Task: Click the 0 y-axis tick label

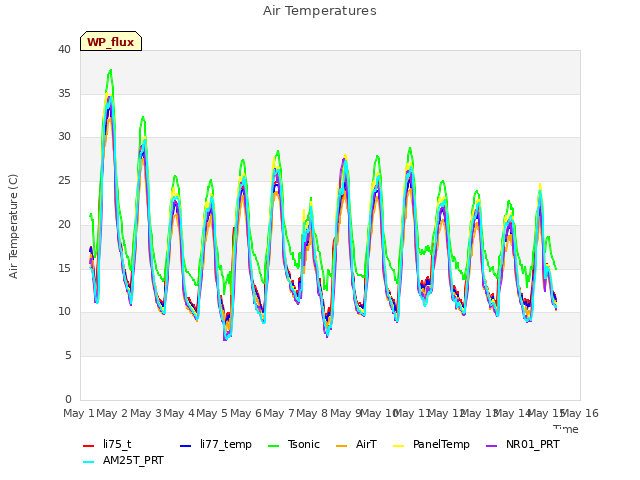Action: pyautogui.click(x=68, y=399)
